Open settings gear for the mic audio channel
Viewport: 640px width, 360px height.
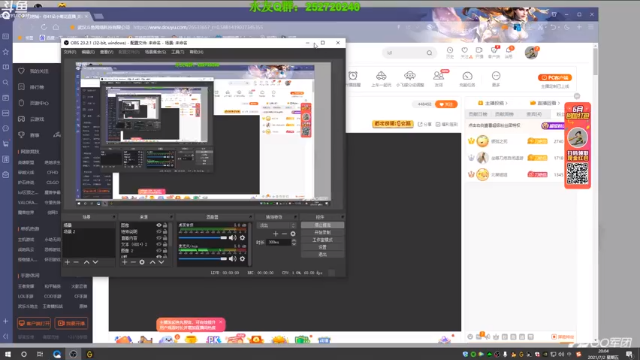242,259
